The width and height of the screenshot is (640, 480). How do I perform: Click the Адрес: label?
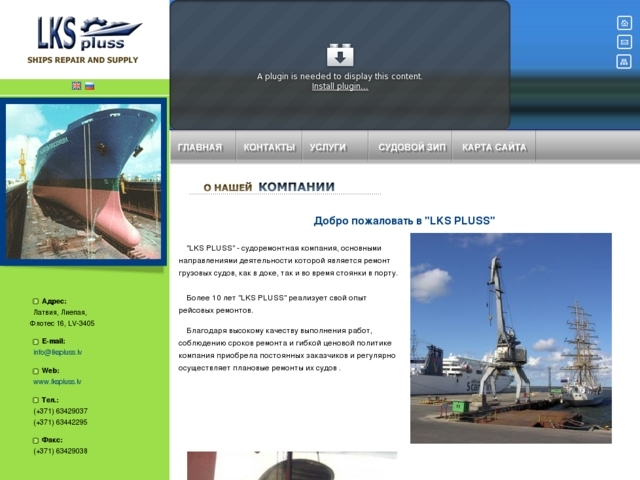pos(54,301)
